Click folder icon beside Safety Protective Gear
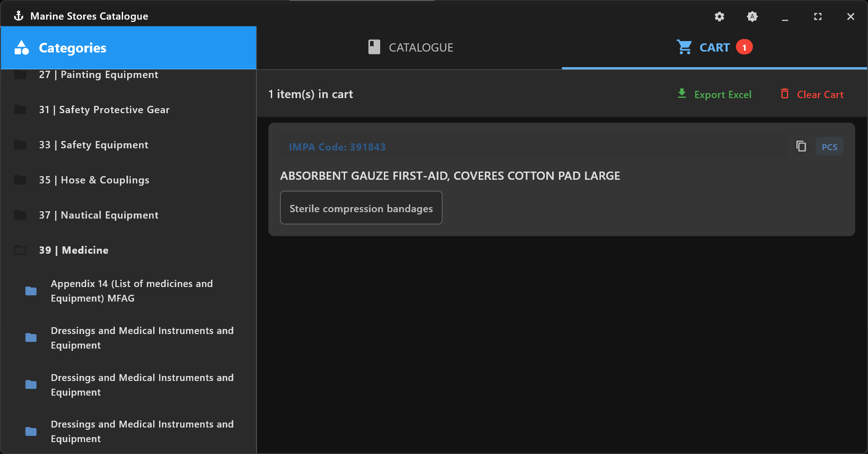This screenshot has height=454, width=868. (x=20, y=110)
